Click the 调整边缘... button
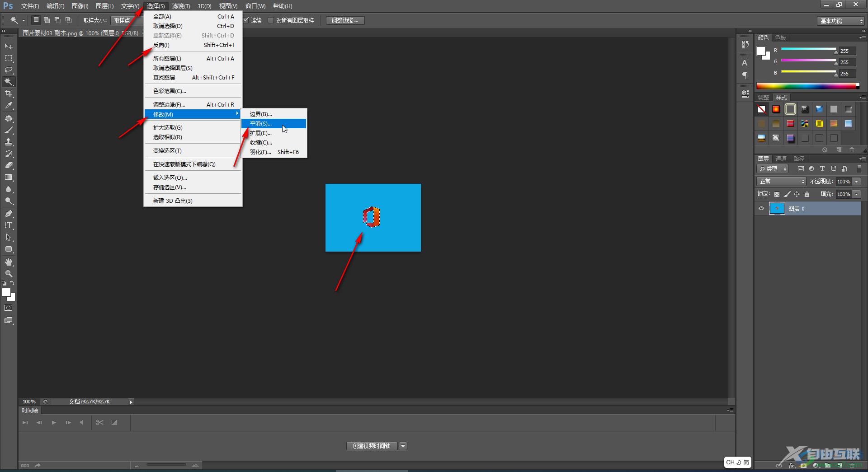Image resolution: width=868 pixels, height=472 pixels. click(345, 20)
